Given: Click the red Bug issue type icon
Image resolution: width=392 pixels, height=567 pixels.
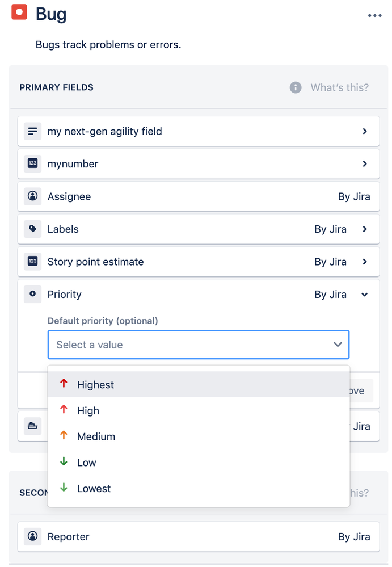Looking at the screenshot, I should coord(19,11).
